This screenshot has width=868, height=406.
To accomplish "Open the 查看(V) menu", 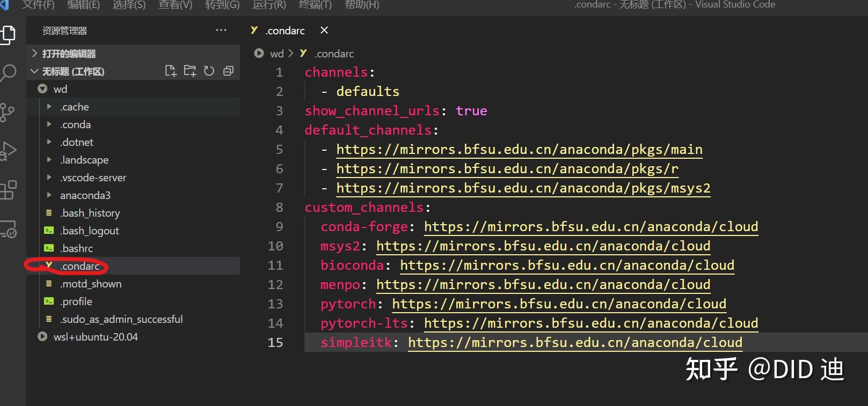I will tap(175, 5).
